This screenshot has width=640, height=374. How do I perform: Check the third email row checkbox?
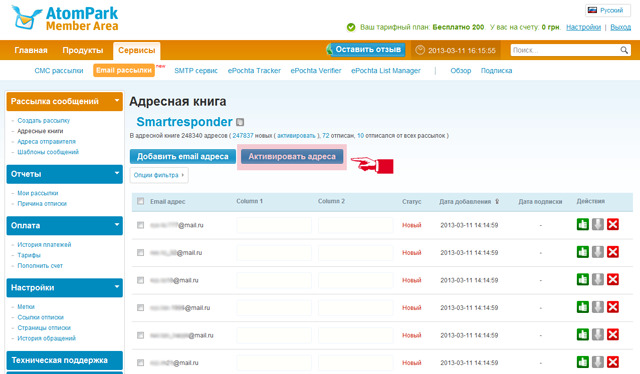click(x=140, y=280)
